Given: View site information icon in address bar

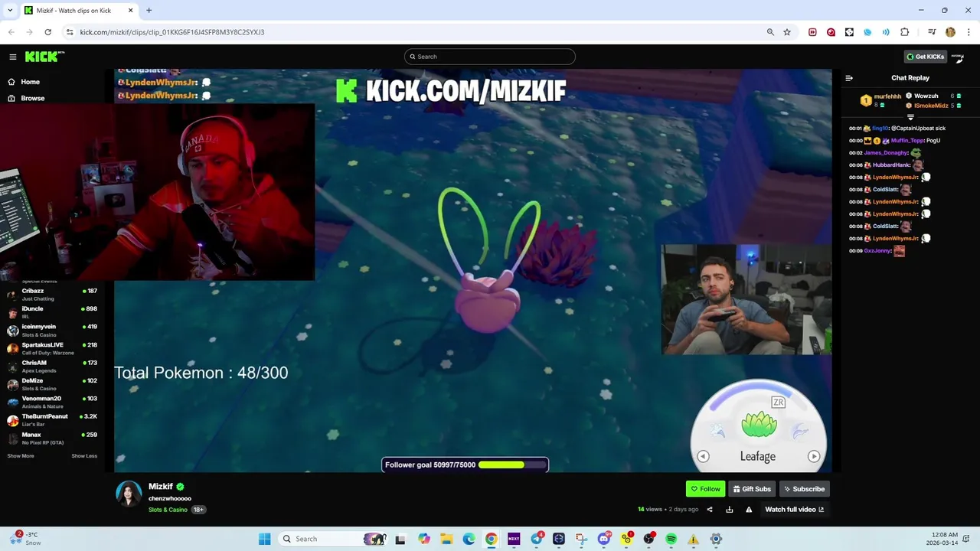Looking at the screenshot, I should pyautogui.click(x=70, y=32).
